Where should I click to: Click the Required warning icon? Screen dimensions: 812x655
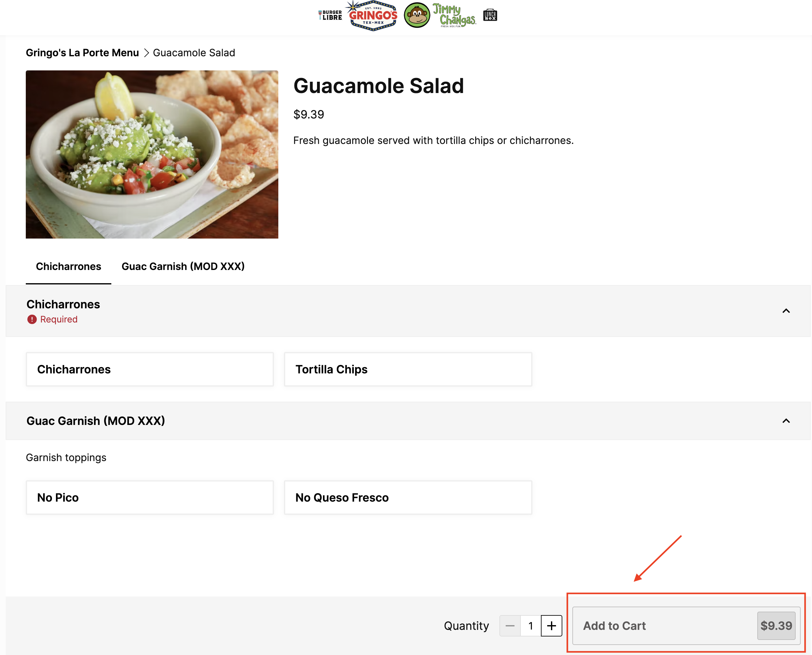(32, 320)
